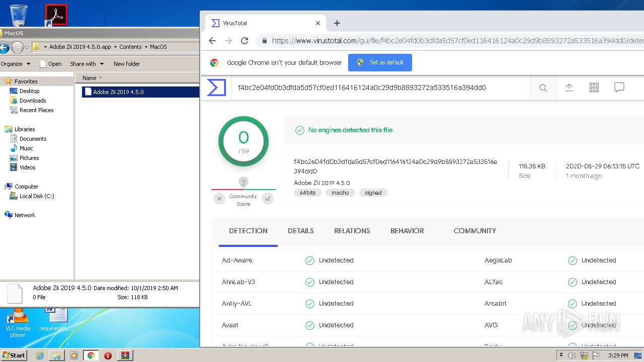This screenshot has height=362, width=644.
Task: Select the Adobe Zii 2019 4.5.0 file
Action: [x=141, y=92]
